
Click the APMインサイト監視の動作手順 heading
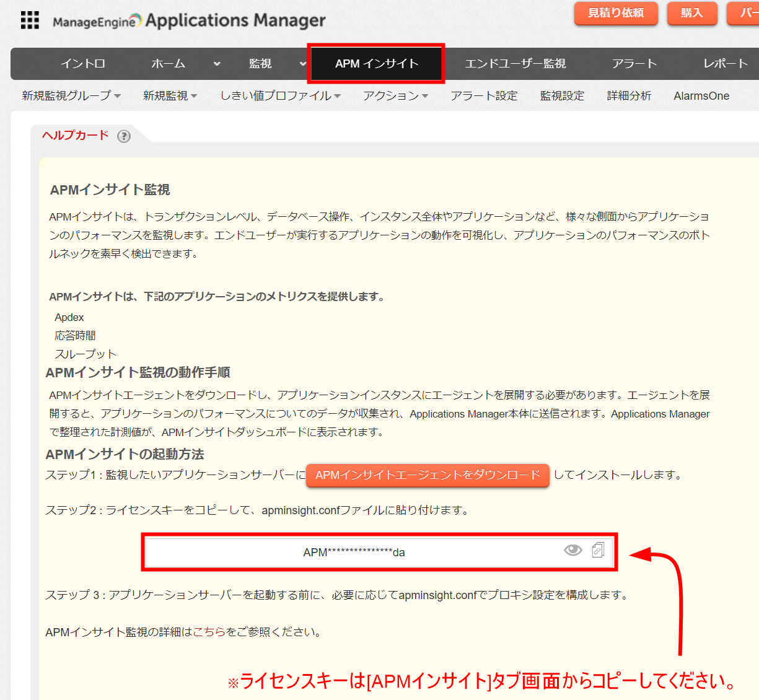point(138,372)
